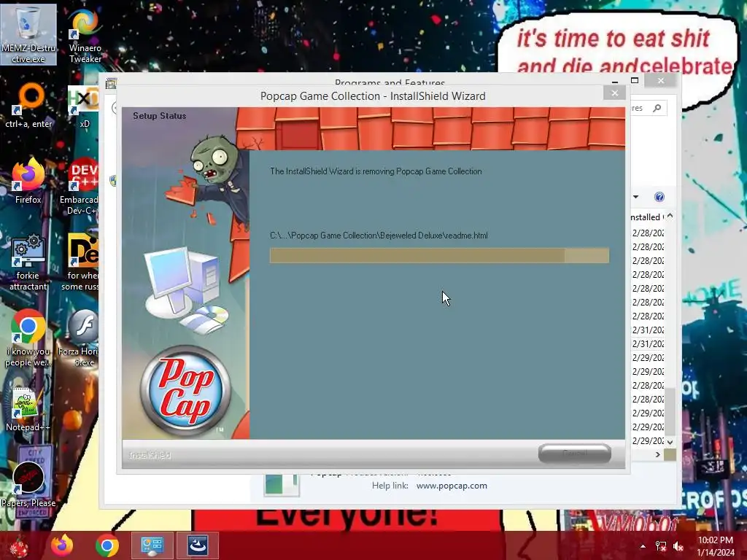The image size is (747, 560).
Task: Open Embarcadero Dev-C++ desktop shortcut
Action: pyautogui.click(x=81, y=187)
